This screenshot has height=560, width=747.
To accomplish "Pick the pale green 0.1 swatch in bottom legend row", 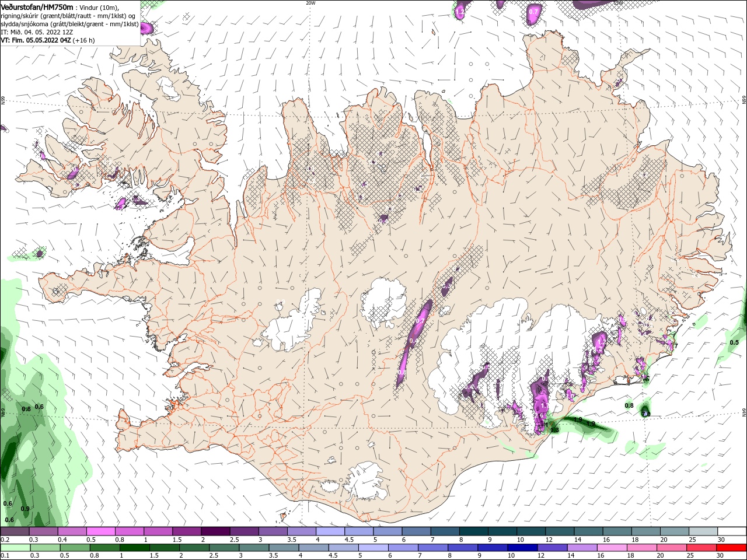I will tap(15, 548).
